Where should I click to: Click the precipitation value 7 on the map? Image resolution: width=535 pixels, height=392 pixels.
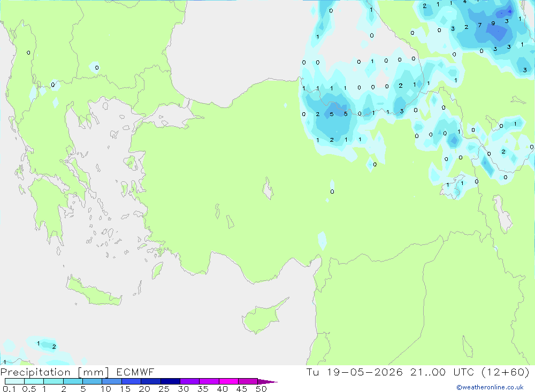[x=480, y=25]
